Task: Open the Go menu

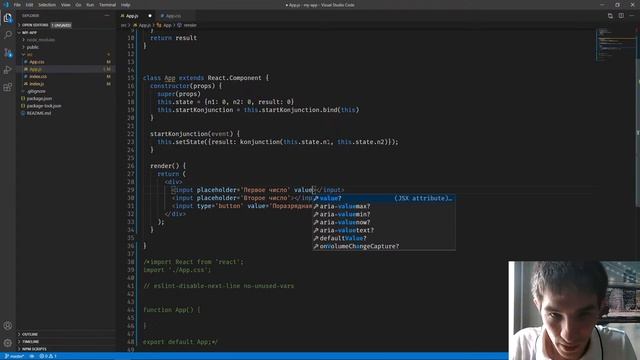Action: pos(78,5)
